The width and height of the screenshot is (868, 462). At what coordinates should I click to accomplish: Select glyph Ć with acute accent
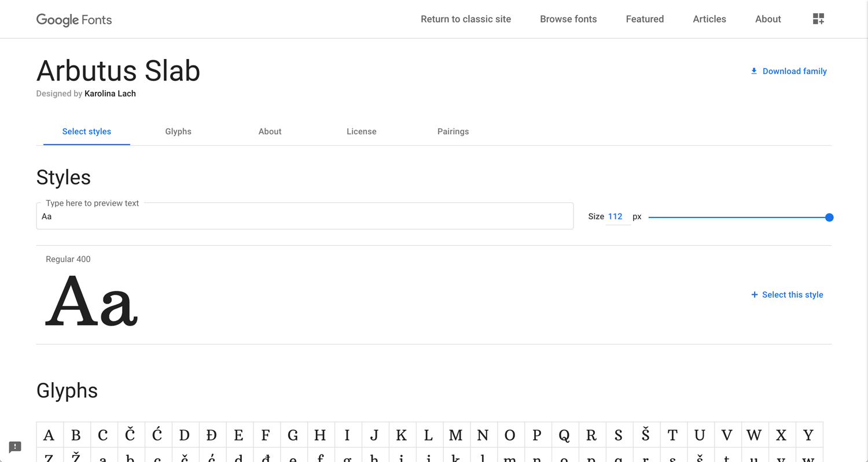(x=158, y=435)
